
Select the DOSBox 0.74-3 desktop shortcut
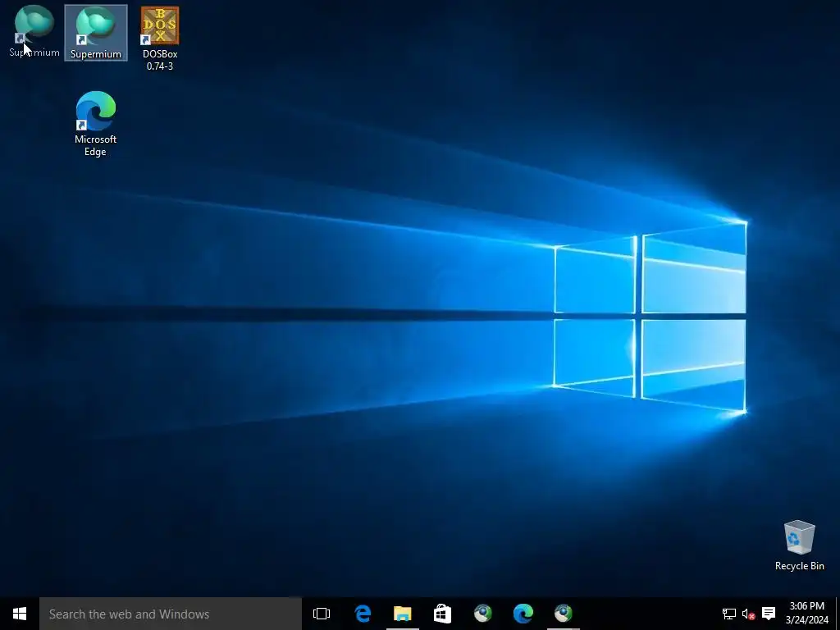[160, 39]
